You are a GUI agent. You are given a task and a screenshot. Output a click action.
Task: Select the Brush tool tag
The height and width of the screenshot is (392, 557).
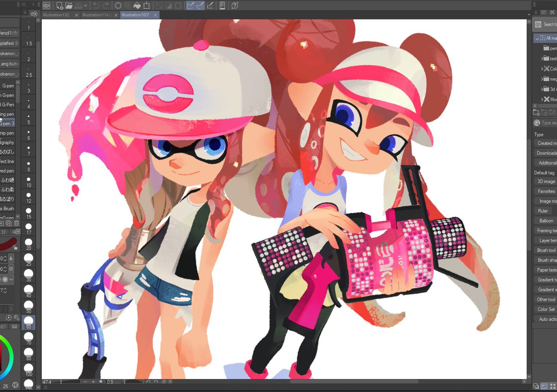click(545, 250)
